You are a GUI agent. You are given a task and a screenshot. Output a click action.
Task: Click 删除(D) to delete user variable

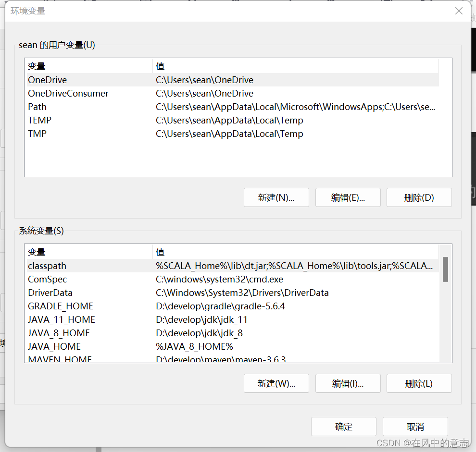pos(419,197)
